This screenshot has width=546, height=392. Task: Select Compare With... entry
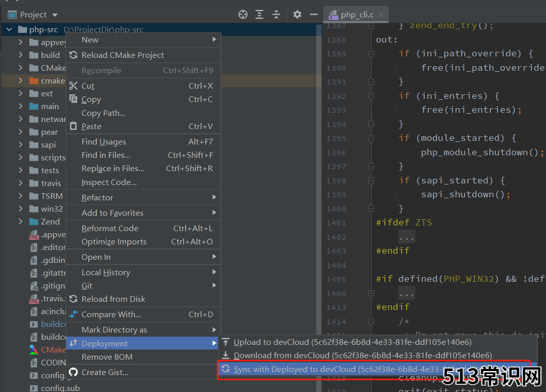coord(144,314)
